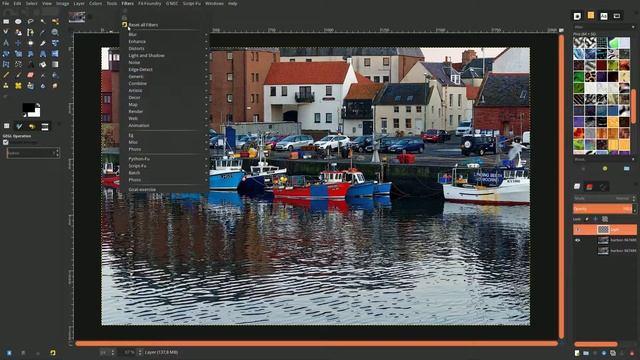Viewport: 640px width, 360px height.
Task: Switch to the Paths tab in Layers dock
Action: pyautogui.click(x=603, y=187)
